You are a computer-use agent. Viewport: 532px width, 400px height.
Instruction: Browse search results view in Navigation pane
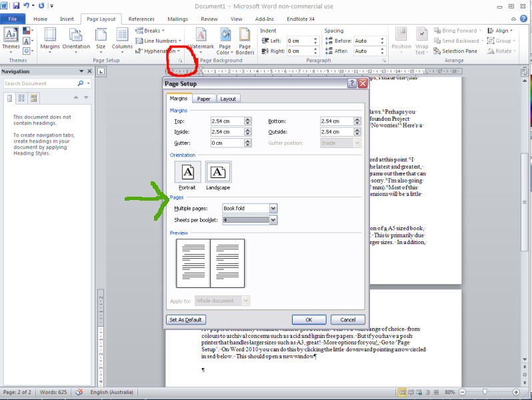coord(33,98)
